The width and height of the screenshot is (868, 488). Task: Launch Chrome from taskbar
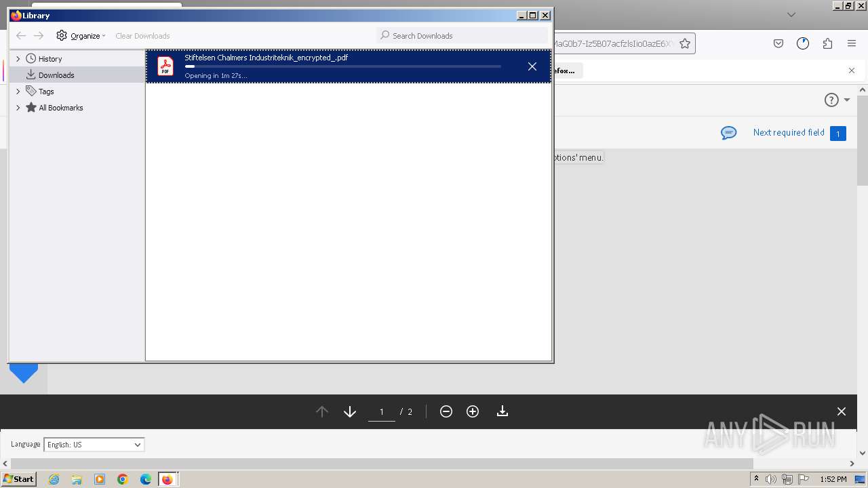coord(123,479)
